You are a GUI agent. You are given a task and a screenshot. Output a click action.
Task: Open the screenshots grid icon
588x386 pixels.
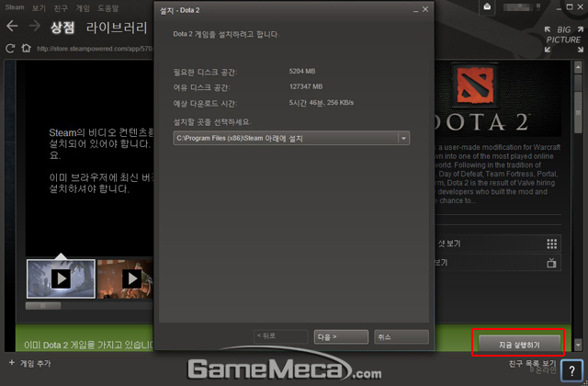551,244
